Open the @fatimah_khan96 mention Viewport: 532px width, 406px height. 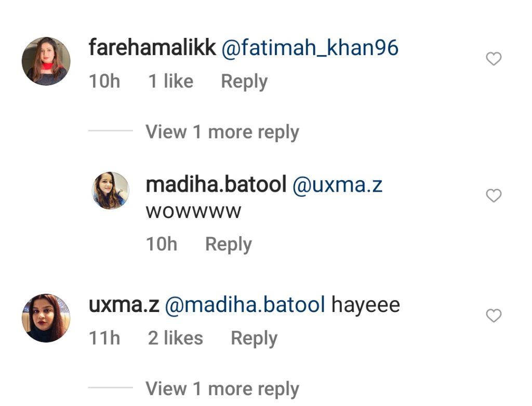(310, 48)
